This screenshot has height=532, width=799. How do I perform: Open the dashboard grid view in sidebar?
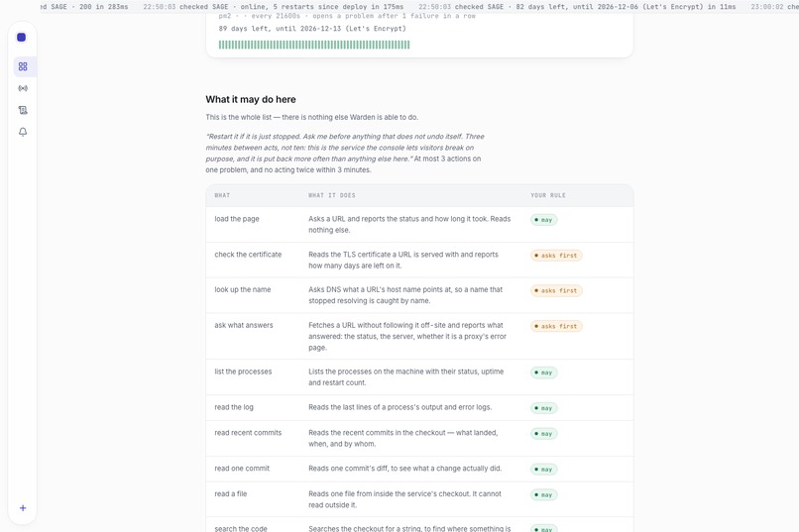(23, 66)
